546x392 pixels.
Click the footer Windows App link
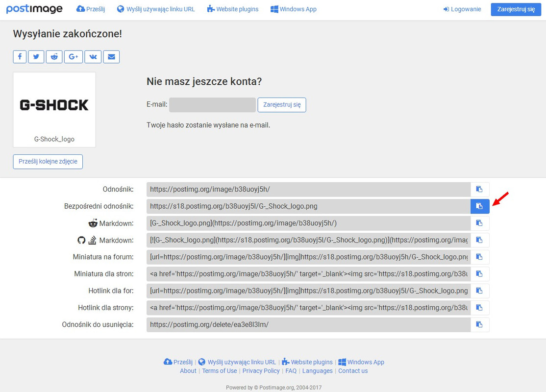tap(361, 362)
